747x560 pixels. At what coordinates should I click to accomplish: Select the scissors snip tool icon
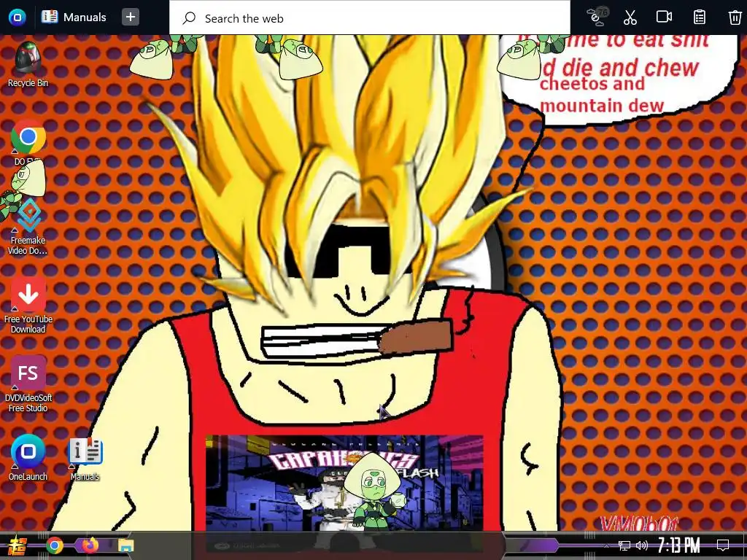coord(630,17)
